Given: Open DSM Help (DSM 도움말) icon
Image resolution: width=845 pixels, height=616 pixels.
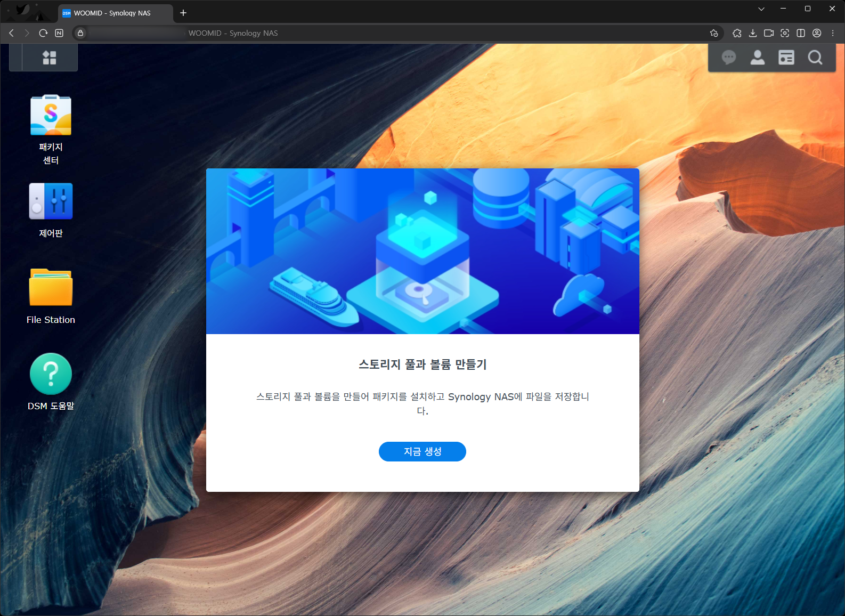Looking at the screenshot, I should (x=51, y=382).
